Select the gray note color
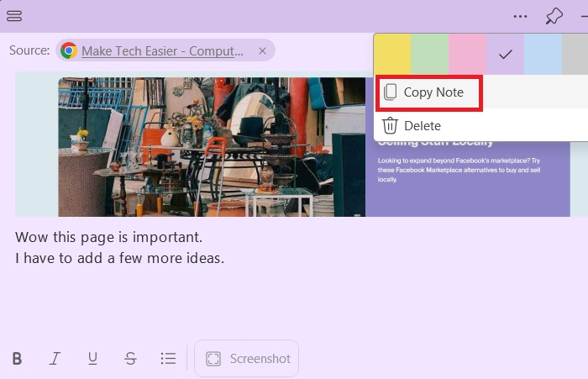 (575, 54)
